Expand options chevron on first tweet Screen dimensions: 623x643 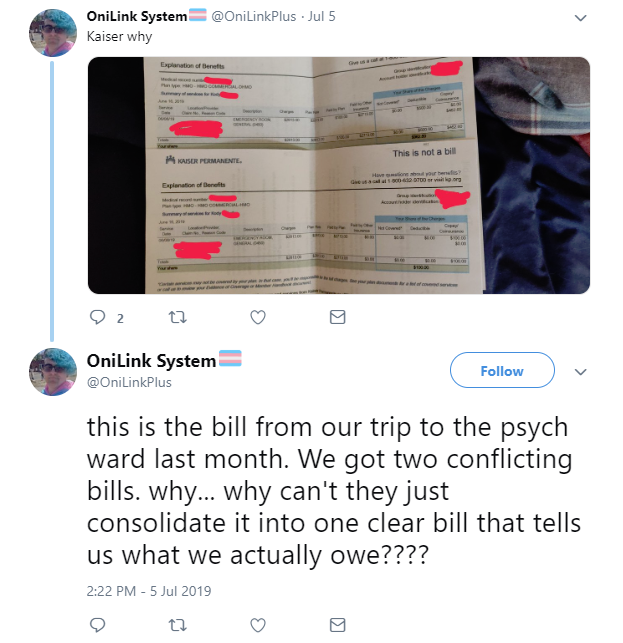(x=580, y=18)
